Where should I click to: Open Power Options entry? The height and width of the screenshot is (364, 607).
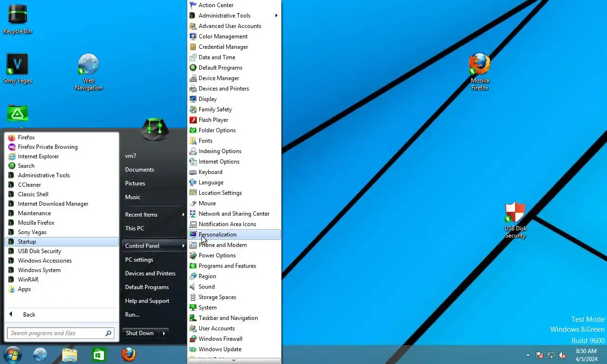pyautogui.click(x=234, y=255)
